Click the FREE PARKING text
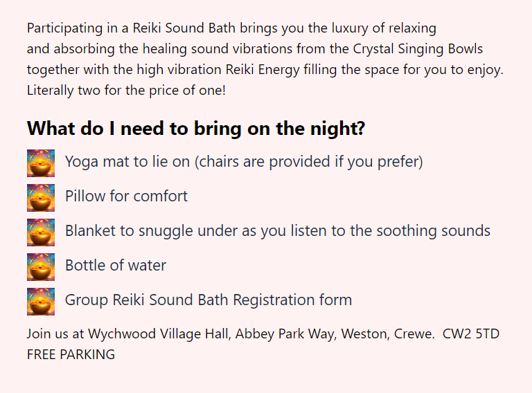This screenshot has height=393, width=532. click(x=71, y=354)
